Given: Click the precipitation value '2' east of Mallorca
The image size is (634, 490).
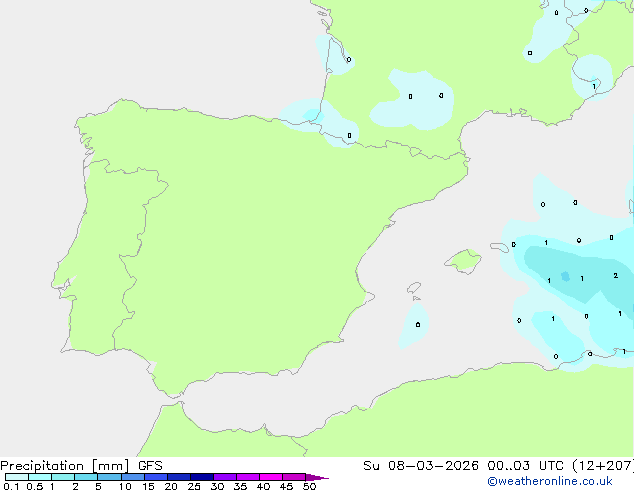Looking at the screenshot, I should (x=615, y=275).
